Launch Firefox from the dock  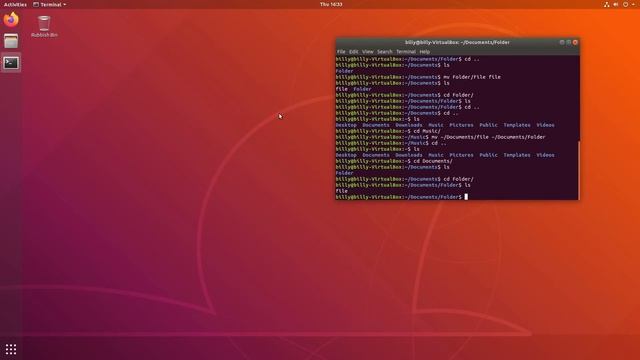(x=11, y=19)
